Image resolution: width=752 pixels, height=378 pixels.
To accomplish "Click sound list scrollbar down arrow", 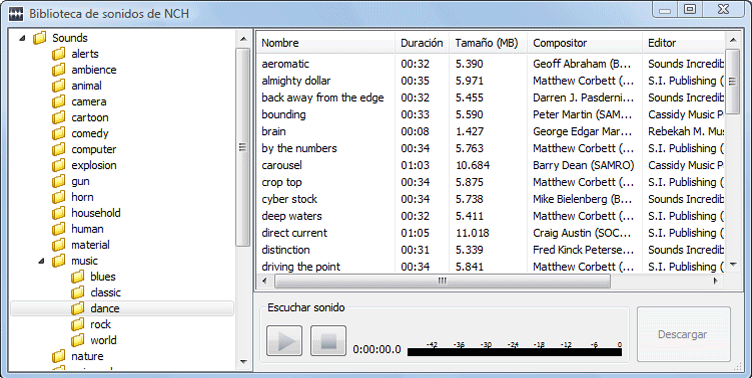I will [732, 264].
